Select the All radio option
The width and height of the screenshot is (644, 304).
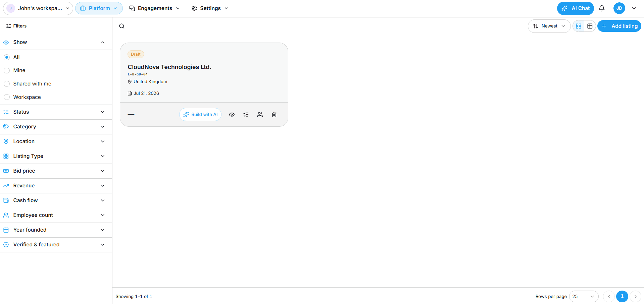tap(7, 57)
